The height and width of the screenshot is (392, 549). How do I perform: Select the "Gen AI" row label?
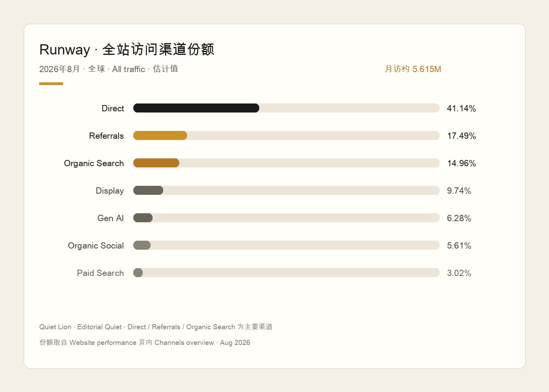tap(111, 218)
